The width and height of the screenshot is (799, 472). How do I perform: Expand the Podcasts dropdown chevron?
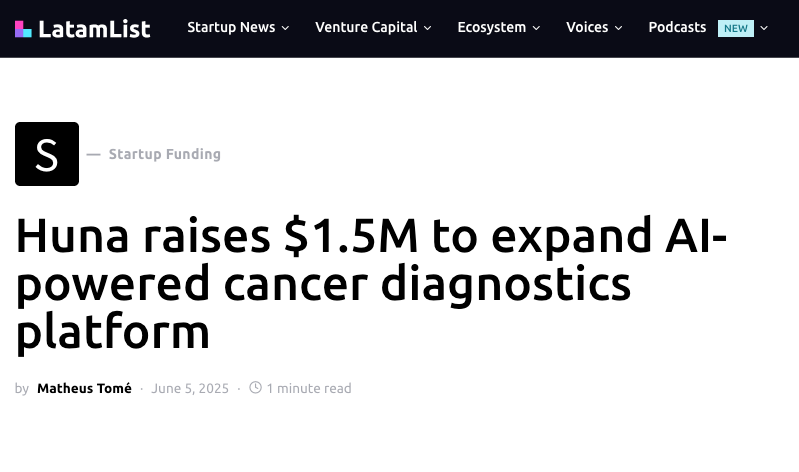tap(765, 28)
